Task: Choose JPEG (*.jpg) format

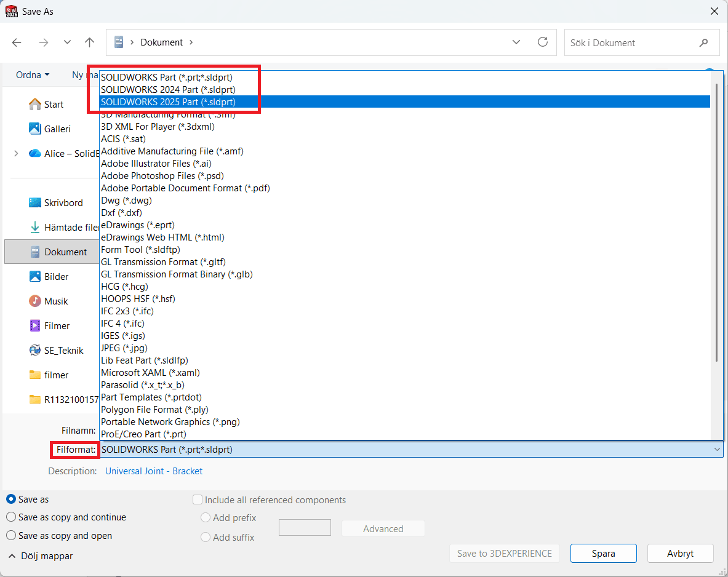Action: click(x=405, y=348)
